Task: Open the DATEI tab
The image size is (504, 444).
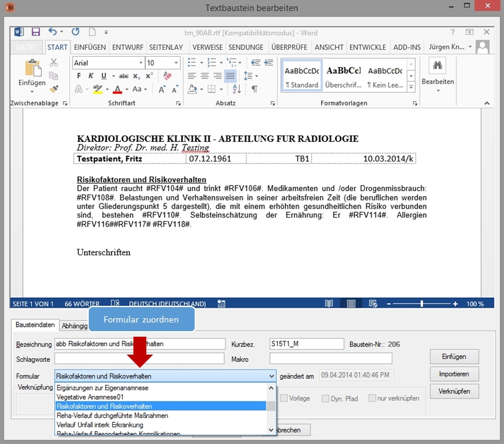Action: click(x=26, y=47)
